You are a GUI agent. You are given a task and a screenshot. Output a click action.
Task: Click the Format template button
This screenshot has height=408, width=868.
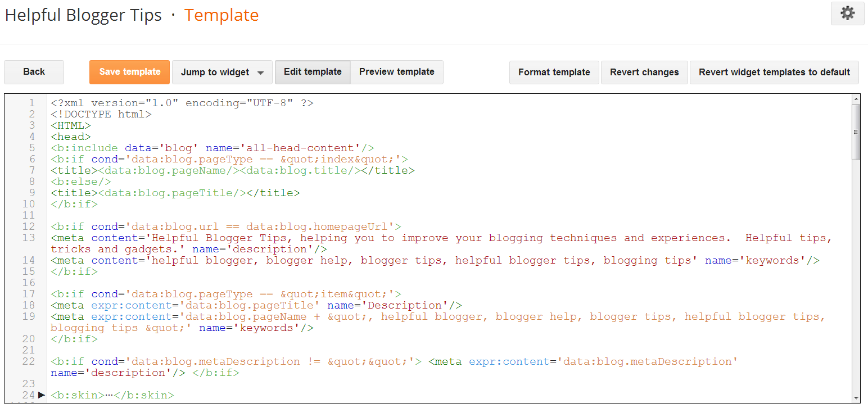pos(554,72)
